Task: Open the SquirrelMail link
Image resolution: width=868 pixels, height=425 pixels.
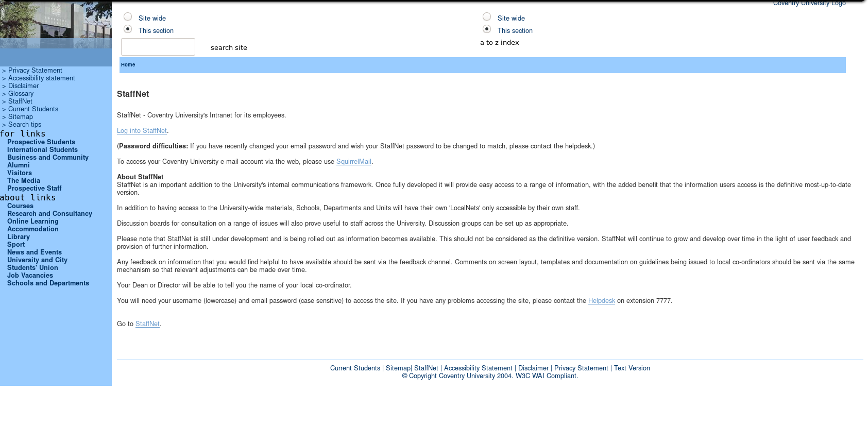Action: point(354,162)
